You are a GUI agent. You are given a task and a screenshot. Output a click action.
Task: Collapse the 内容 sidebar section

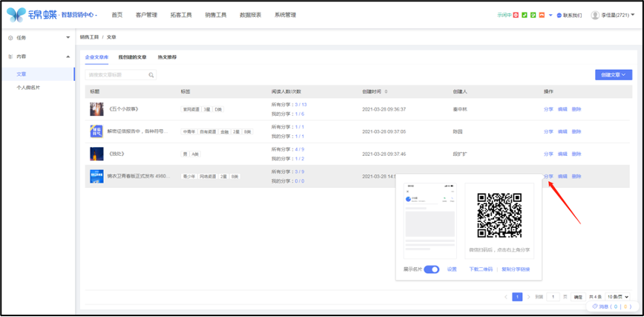(x=68, y=56)
